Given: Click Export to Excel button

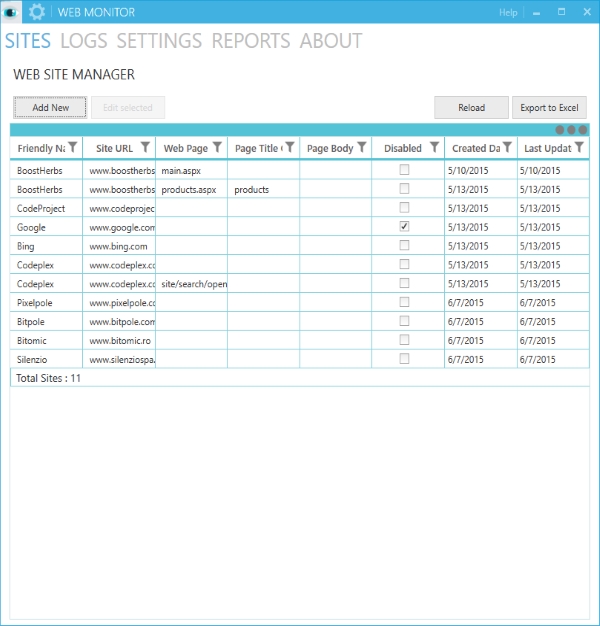Looking at the screenshot, I should click(x=549, y=107).
